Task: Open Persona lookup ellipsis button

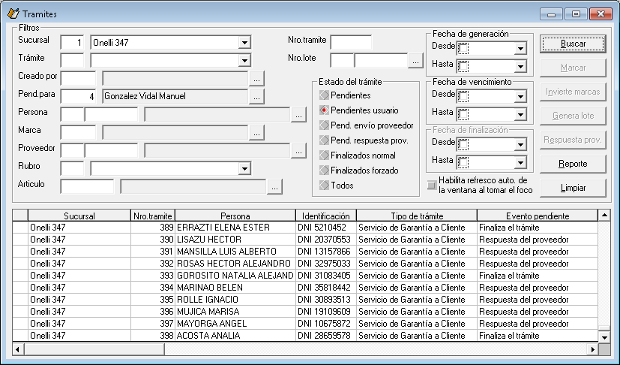Action: pos(299,115)
